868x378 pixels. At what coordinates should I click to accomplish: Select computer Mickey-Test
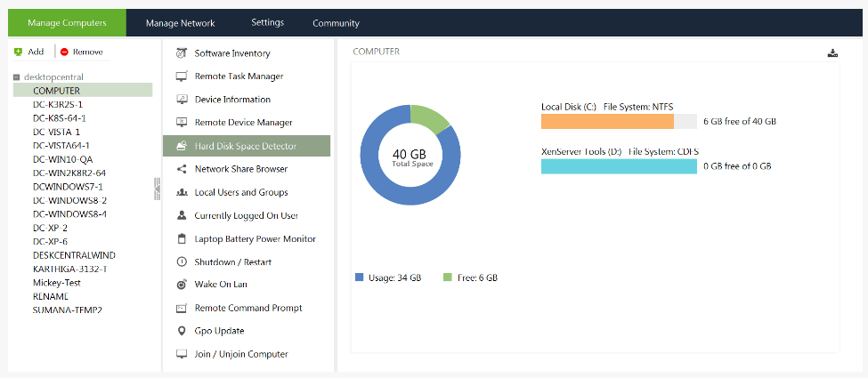click(x=56, y=283)
